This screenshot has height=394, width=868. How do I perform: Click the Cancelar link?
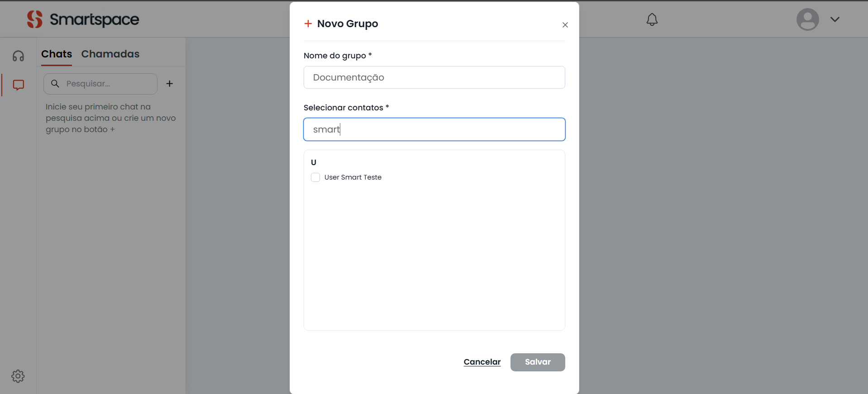click(482, 362)
